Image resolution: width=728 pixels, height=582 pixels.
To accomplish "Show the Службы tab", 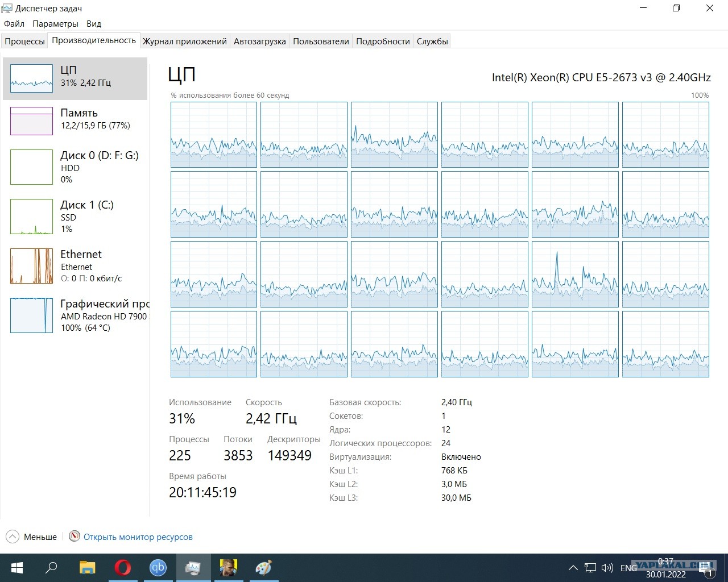I will pos(432,41).
